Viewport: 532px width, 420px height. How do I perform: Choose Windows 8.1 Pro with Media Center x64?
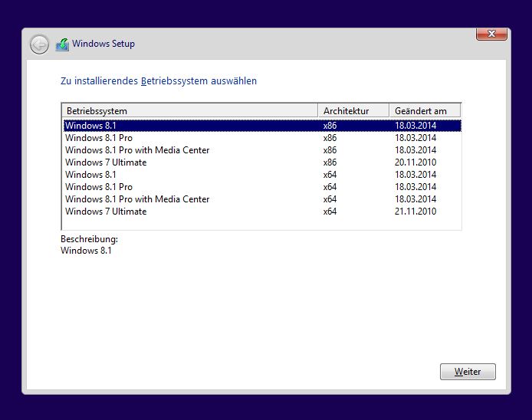pyautogui.click(x=262, y=199)
